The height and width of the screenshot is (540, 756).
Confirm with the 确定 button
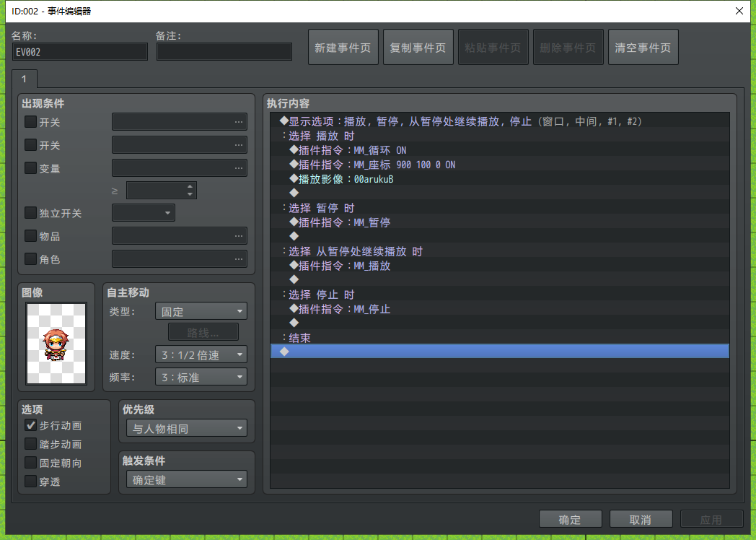570,519
